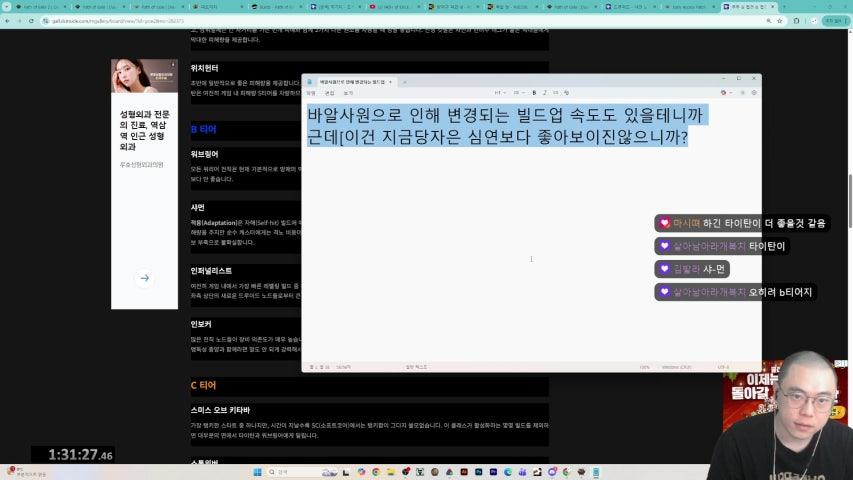Open the Copilot icon on the taskbar
This screenshot has height=480, width=853.
tap(361, 472)
